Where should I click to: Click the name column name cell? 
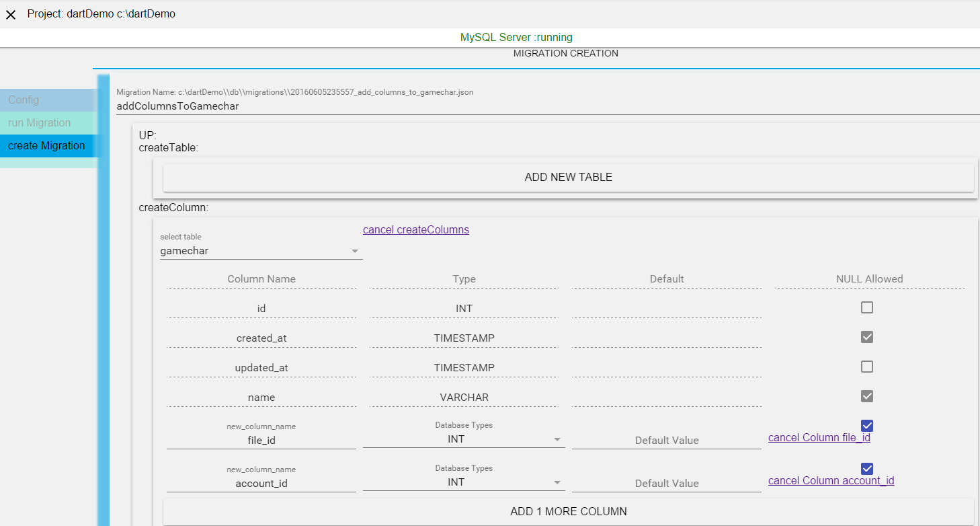point(261,398)
